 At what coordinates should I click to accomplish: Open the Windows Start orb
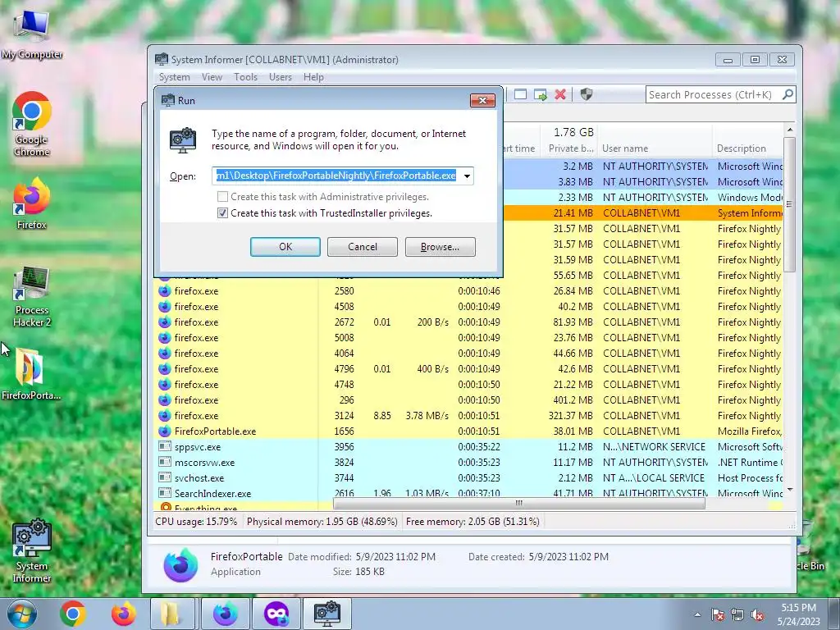[x=22, y=614]
